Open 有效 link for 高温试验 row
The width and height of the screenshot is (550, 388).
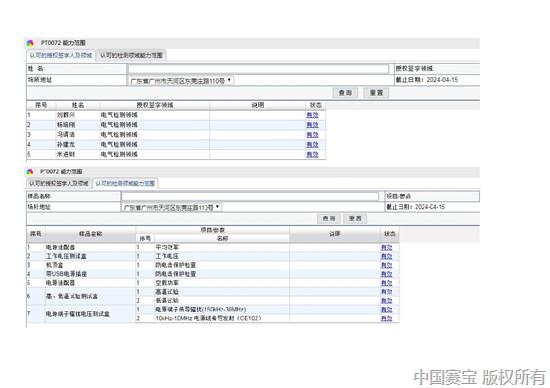(x=387, y=292)
